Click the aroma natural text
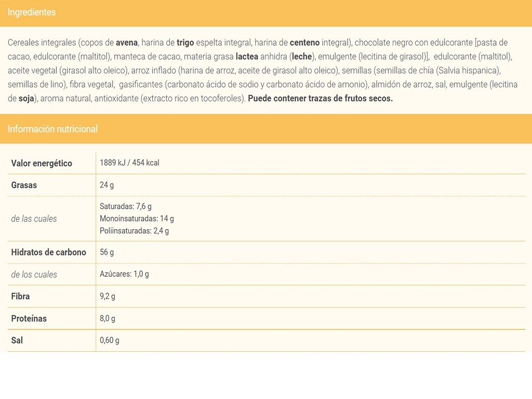This screenshot has width=532, height=399. (65, 99)
